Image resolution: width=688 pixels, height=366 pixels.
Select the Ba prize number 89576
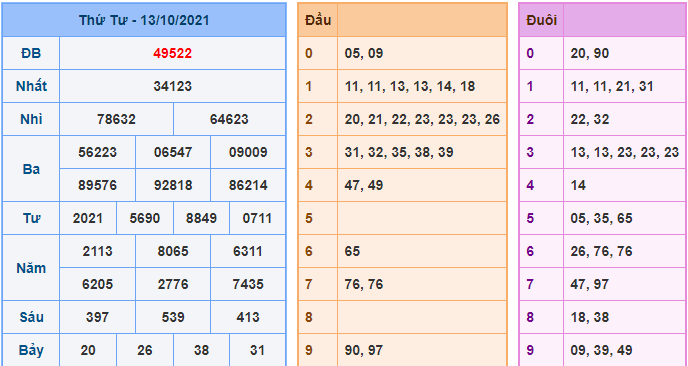click(x=97, y=185)
